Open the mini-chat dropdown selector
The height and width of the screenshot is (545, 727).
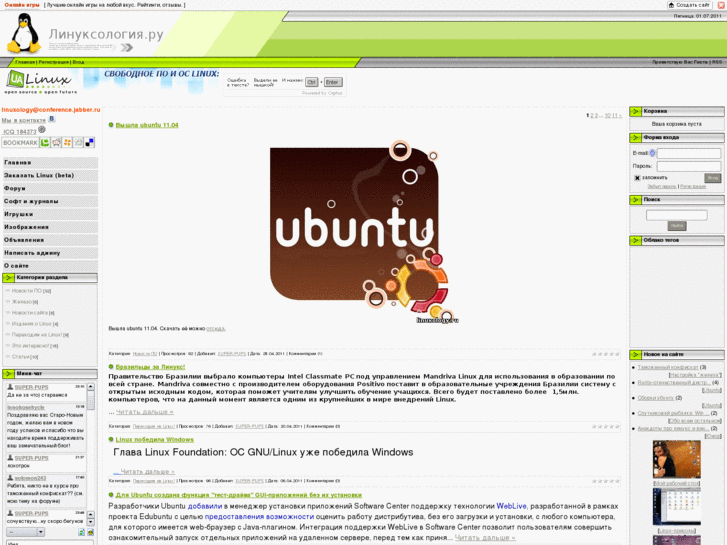(x=26, y=532)
